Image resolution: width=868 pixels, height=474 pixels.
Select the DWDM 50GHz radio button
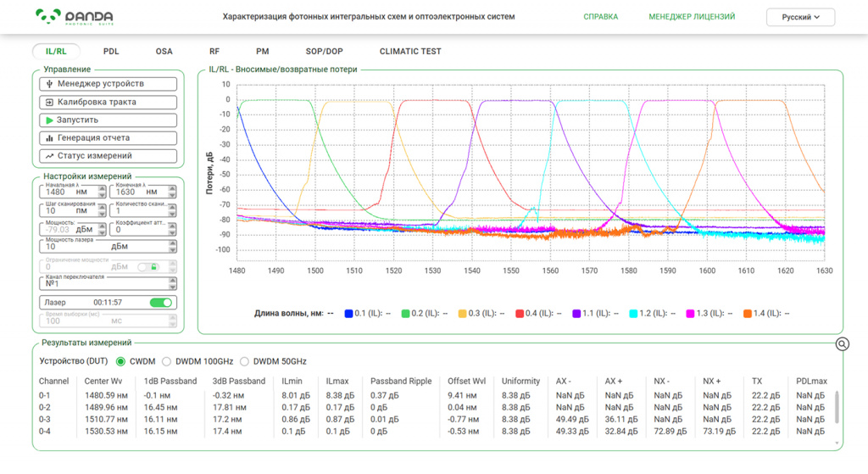tap(244, 361)
